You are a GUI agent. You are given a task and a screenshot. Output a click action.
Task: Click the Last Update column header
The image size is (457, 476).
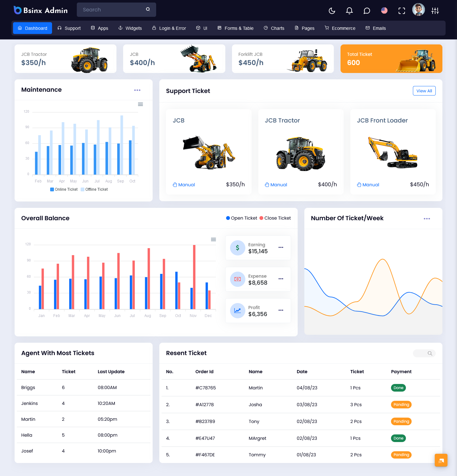(111, 372)
